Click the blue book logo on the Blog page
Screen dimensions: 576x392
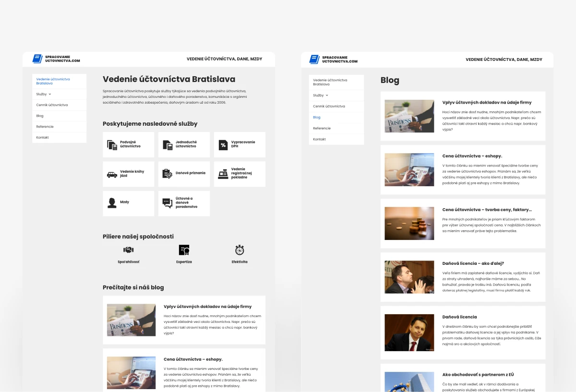click(x=314, y=59)
